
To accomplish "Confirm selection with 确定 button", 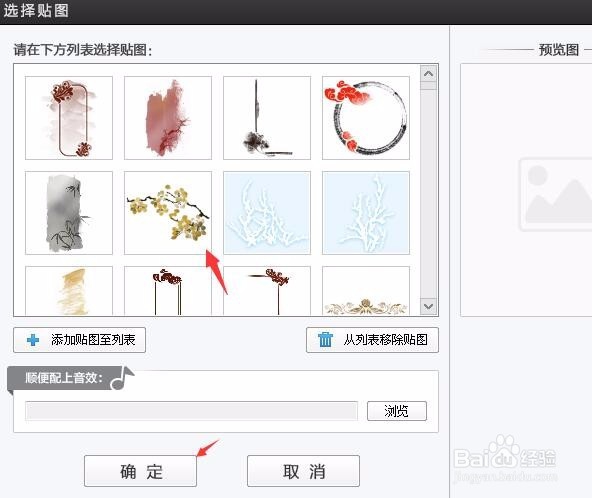I will click(x=140, y=471).
